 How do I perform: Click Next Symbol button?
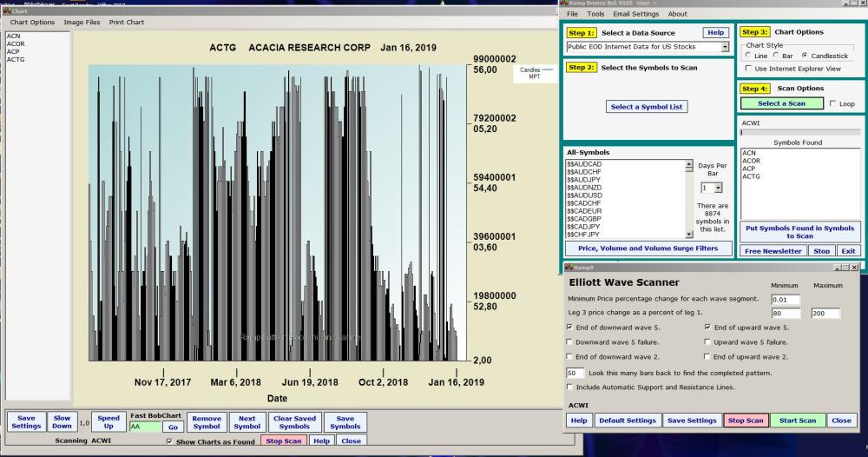click(247, 422)
